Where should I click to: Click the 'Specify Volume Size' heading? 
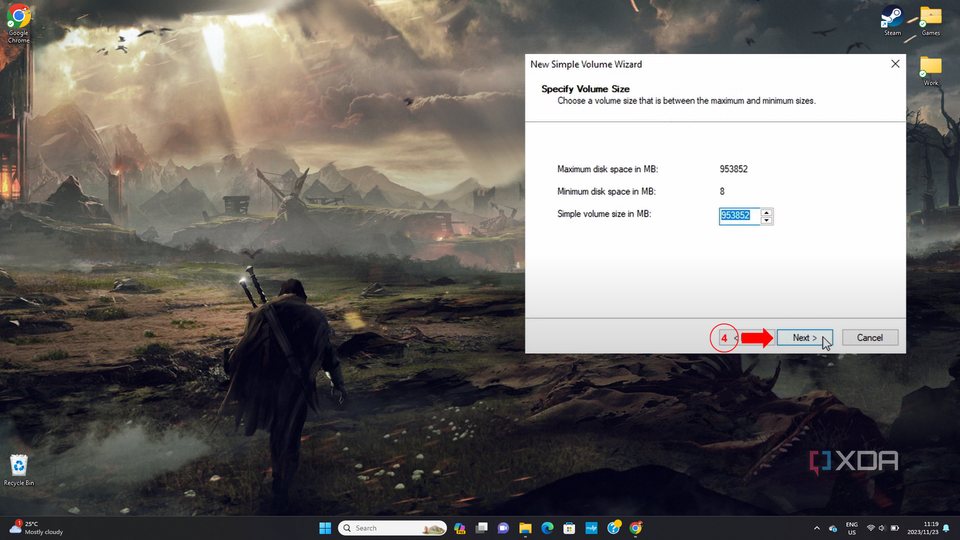(585, 89)
